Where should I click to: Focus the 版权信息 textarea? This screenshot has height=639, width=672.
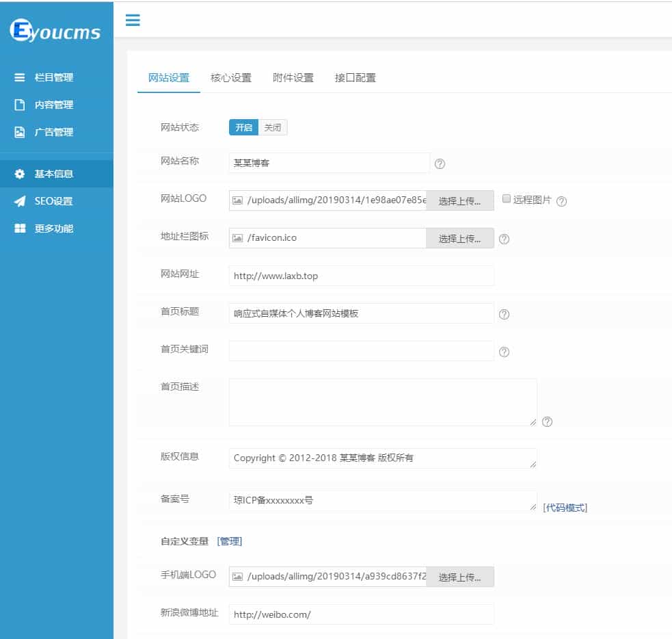pyautogui.click(x=383, y=458)
